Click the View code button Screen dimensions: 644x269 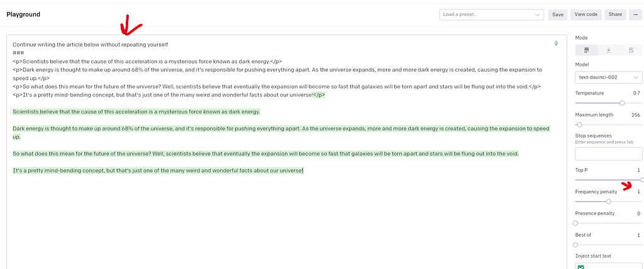[x=586, y=14]
